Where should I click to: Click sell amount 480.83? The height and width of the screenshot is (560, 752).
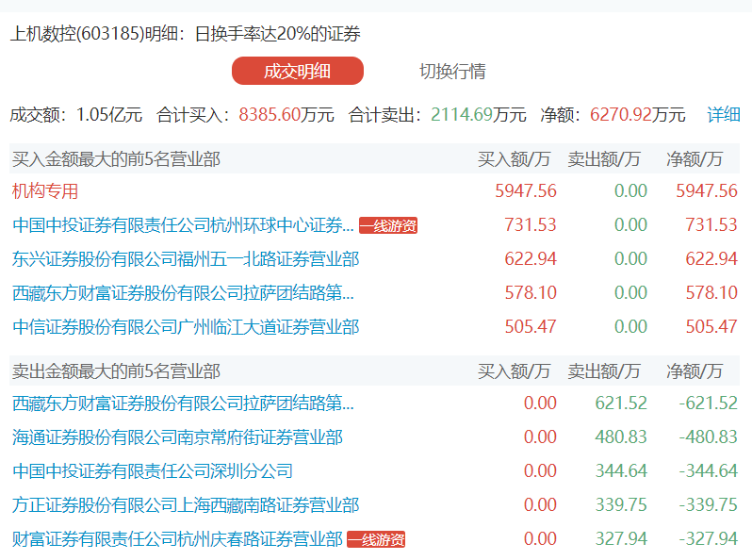[x=621, y=437]
